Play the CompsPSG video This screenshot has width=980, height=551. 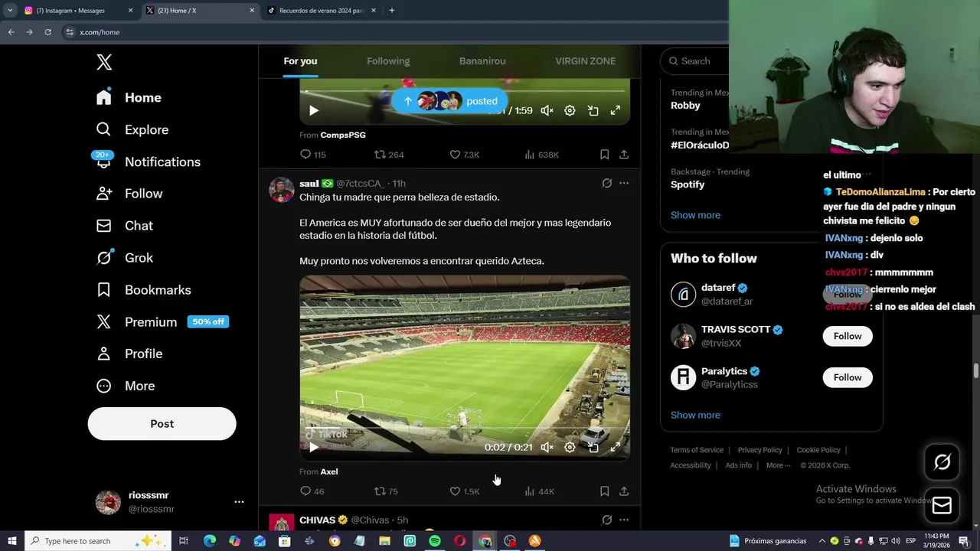coord(313,111)
